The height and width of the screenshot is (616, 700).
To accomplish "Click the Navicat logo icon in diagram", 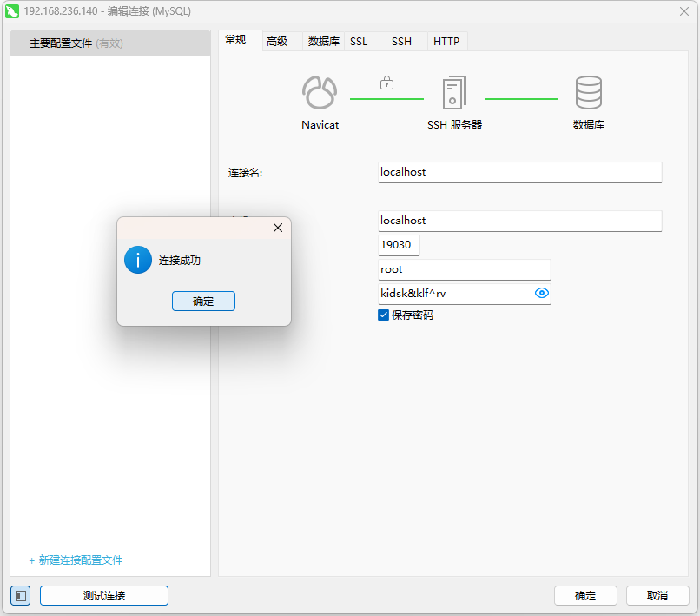I will 320,92.
